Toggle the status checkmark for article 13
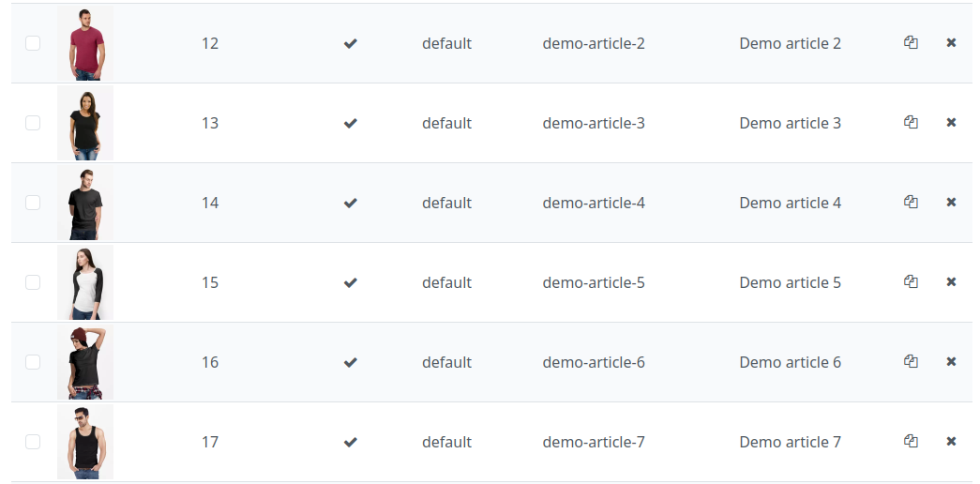980x484 pixels. (350, 123)
